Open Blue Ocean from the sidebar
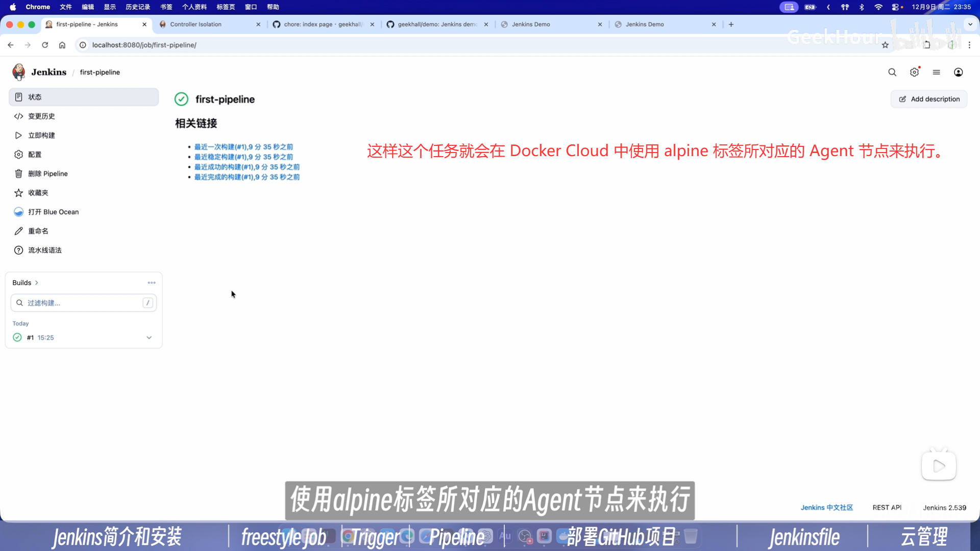The height and width of the screenshot is (551, 980). coord(53,212)
